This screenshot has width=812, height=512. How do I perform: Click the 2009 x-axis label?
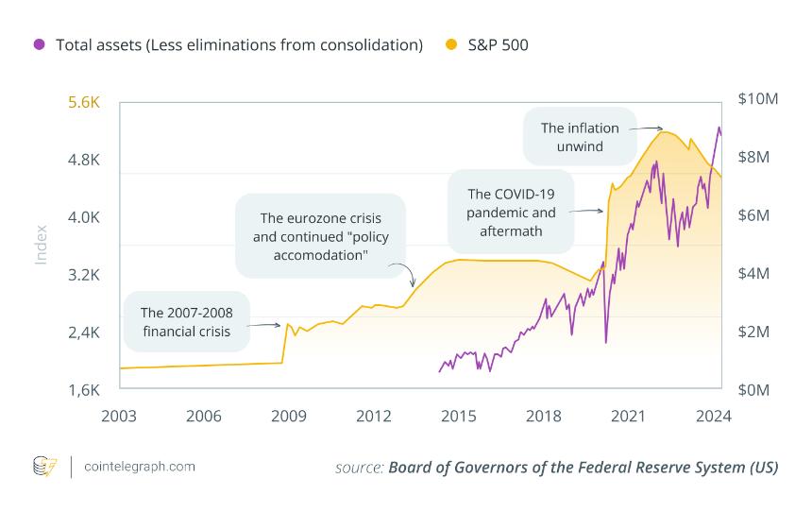point(289,415)
